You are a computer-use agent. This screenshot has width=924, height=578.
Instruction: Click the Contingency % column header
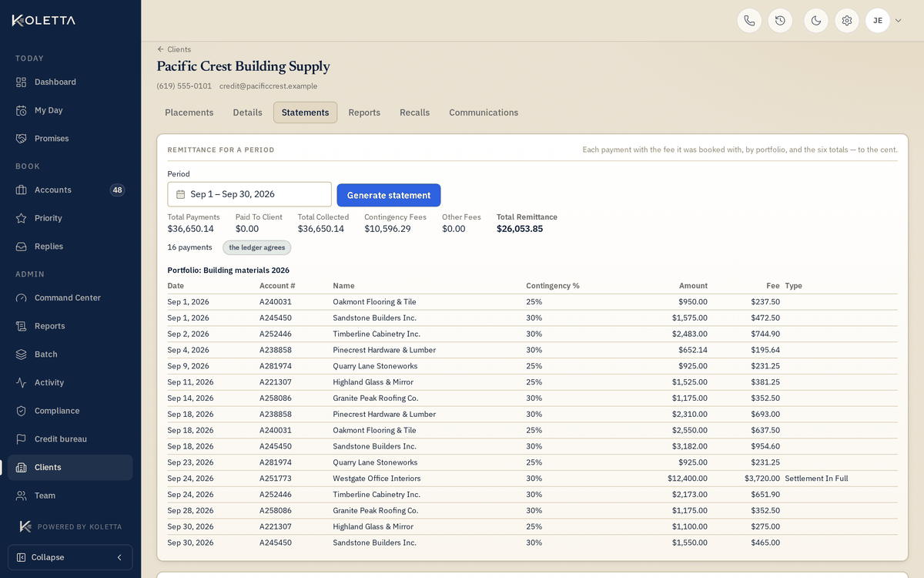point(553,286)
